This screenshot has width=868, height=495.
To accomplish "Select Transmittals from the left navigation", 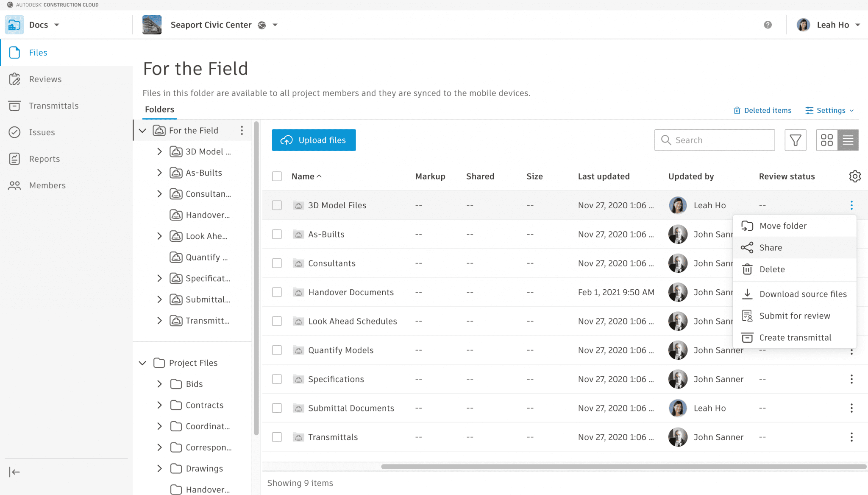I will [x=54, y=106].
